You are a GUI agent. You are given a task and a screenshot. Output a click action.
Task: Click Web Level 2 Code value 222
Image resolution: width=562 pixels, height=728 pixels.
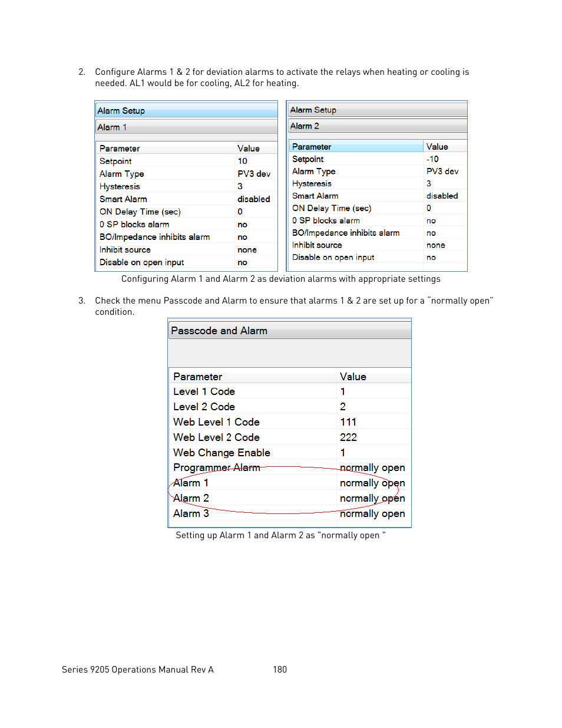click(348, 437)
